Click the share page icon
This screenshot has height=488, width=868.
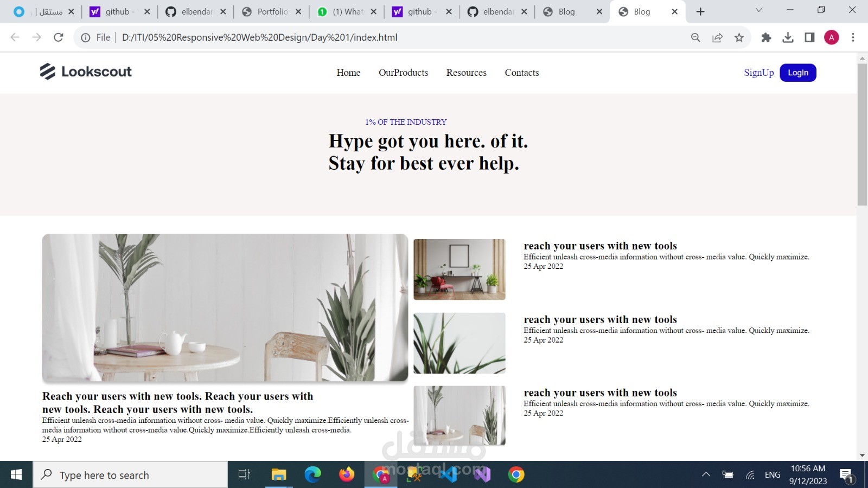pos(717,37)
